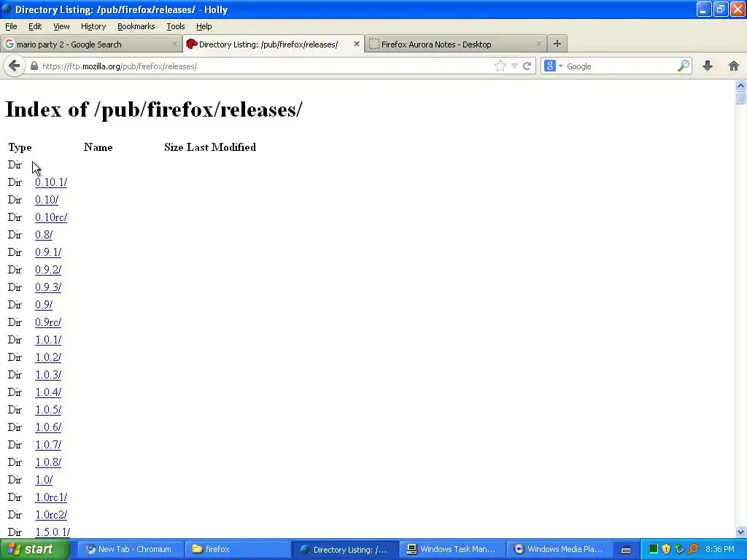The height and width of the screenshot is (560, 747).
Task: Open the 0.9rc/ directory link
Action: point(48,322)
